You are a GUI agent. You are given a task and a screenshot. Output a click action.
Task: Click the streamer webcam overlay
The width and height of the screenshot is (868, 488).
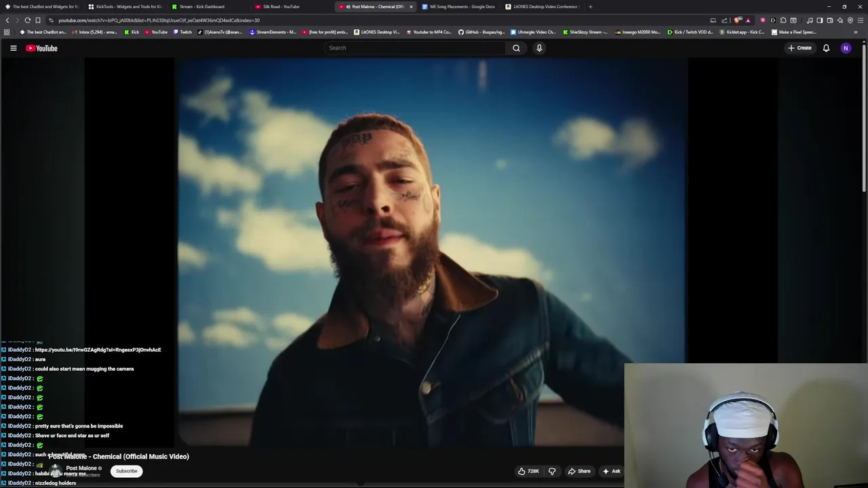click(x=745, y=426)
